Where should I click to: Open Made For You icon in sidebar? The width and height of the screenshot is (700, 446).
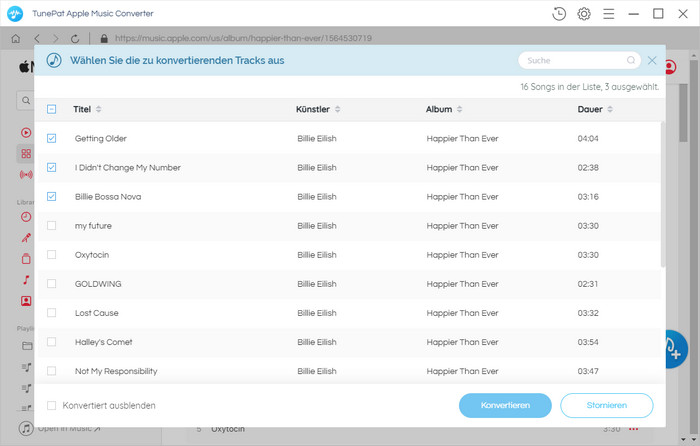26,301
